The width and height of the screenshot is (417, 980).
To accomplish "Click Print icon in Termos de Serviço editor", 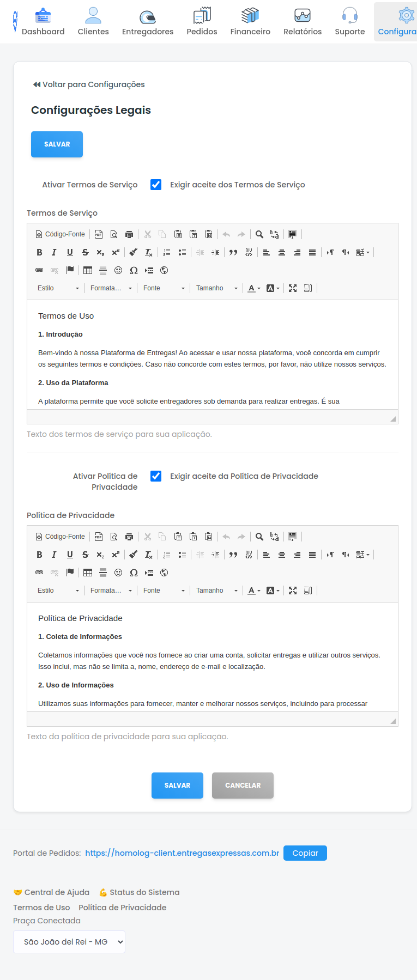I will tap(129, 234).
